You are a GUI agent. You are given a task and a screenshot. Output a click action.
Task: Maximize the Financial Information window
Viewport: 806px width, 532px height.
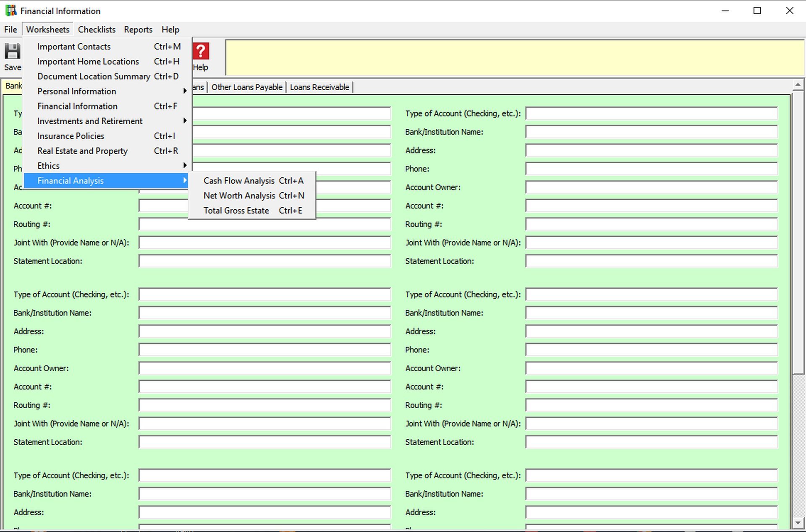[x=757, y=10]
